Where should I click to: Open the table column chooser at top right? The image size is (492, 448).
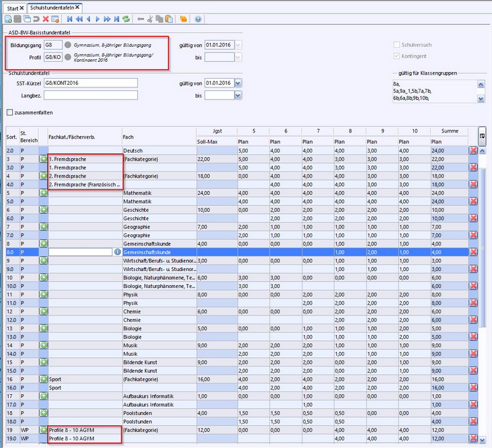(x=483, y=135)
